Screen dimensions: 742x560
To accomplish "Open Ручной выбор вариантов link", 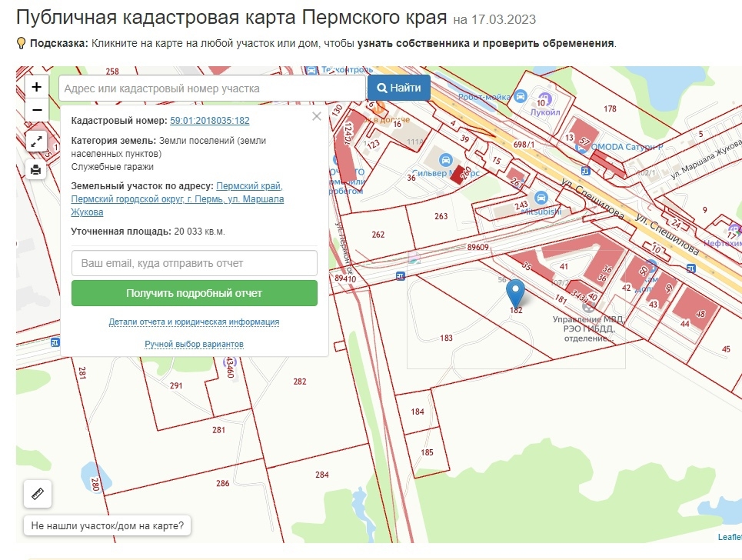I will coord(194,344).
